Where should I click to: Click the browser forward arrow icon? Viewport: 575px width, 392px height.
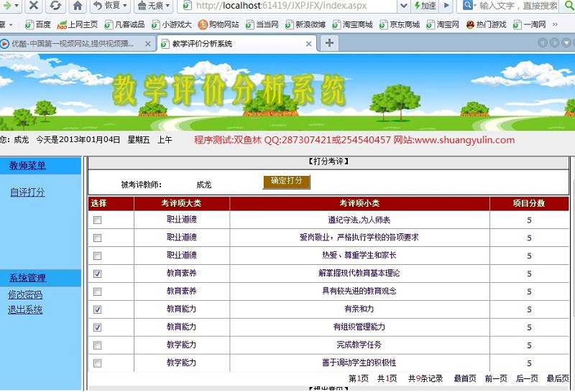pos(6,6)
